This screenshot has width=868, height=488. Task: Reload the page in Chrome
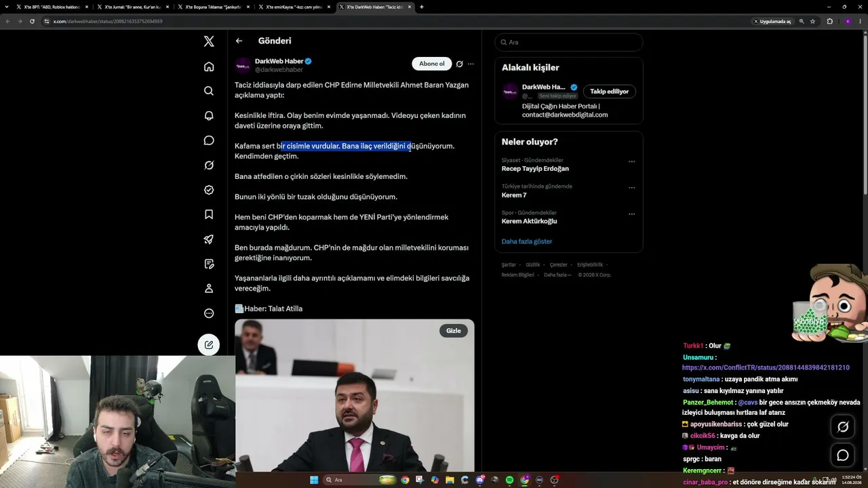[x=32, y=21]
